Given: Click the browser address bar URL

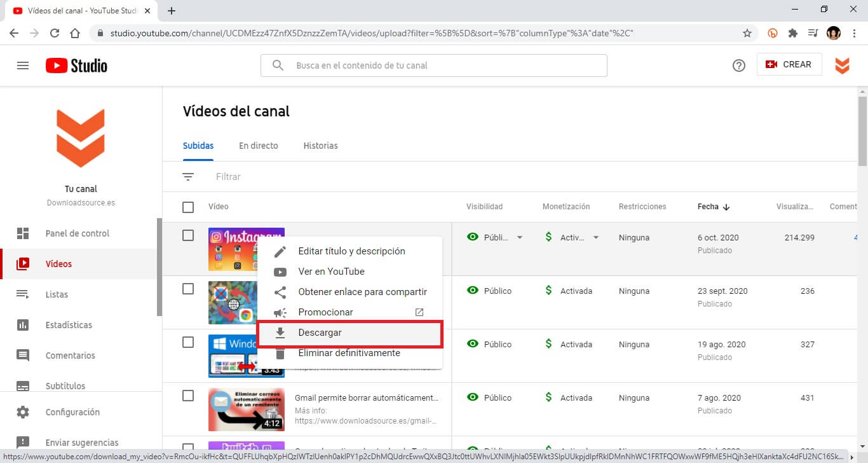Looking at the screenshot, I should tap(371, 33).
